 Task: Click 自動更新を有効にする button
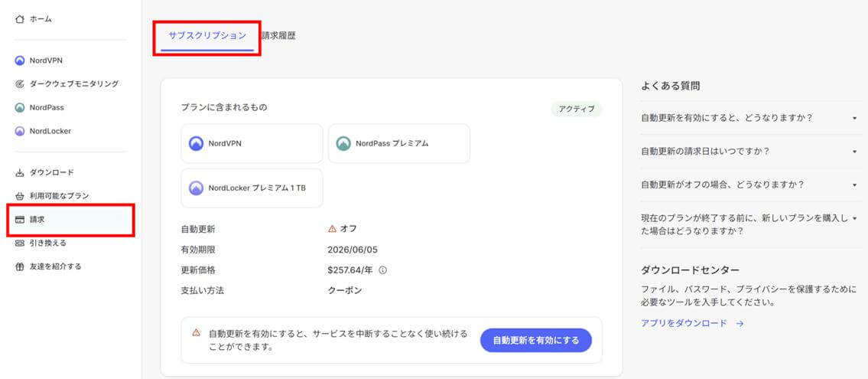pyautogui.click(x=535, y=340)
